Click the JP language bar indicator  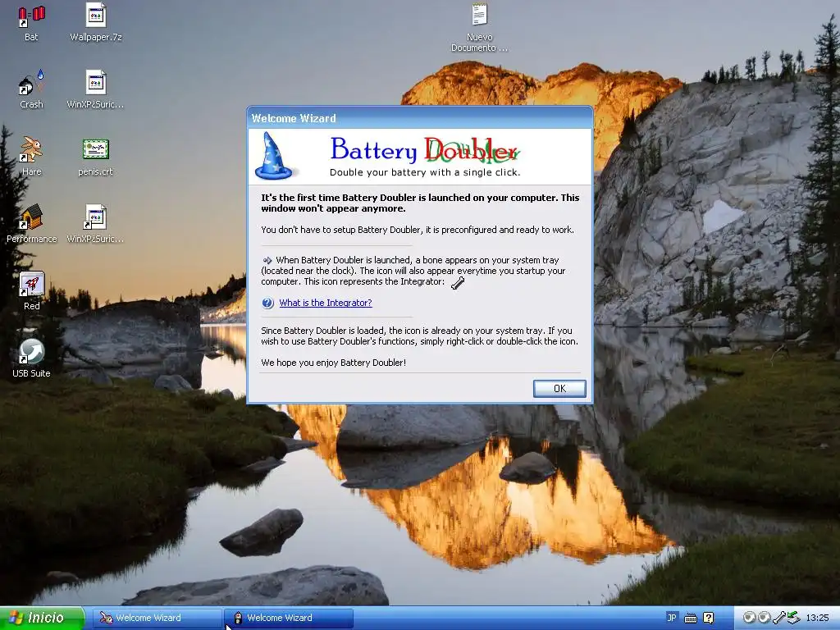[672, 618]
